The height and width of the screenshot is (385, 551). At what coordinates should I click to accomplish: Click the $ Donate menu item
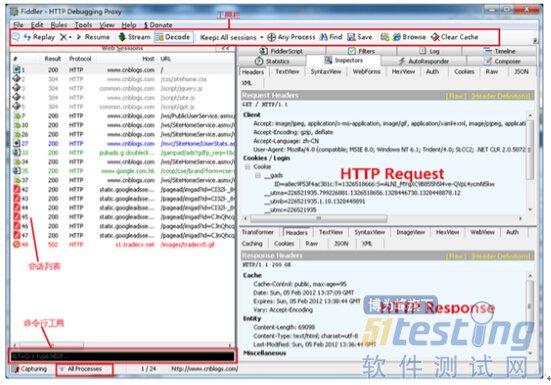coord(158,25)
